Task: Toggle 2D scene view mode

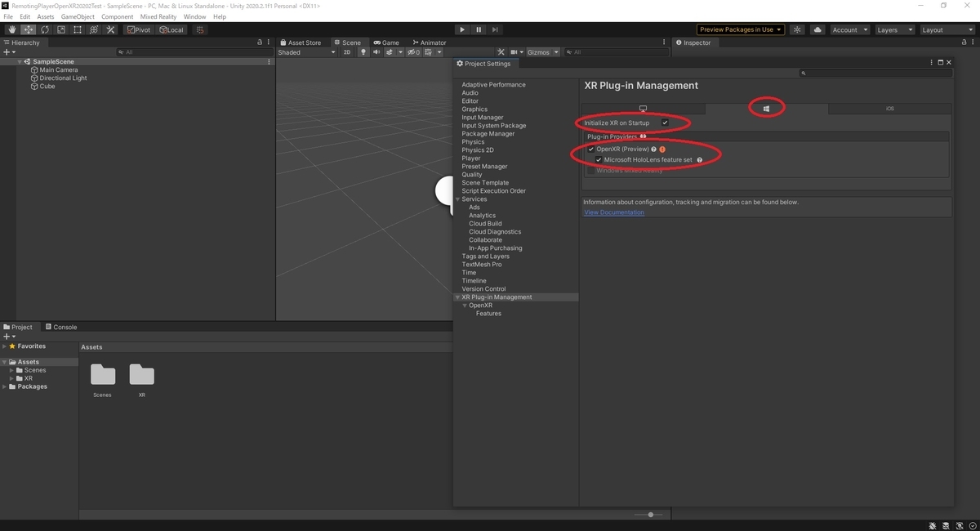Action: pyautogui.click(x=346, y=52)
